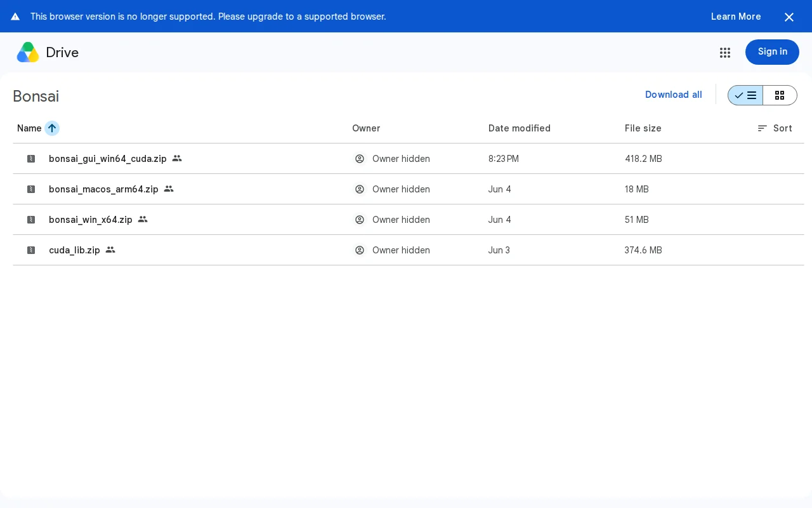Click the Date modified column header
This screenshot has width=812, height=508.
520,128
